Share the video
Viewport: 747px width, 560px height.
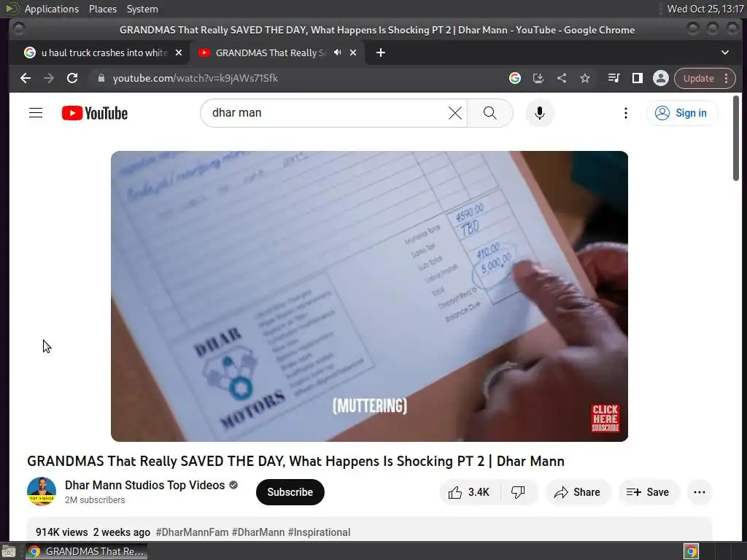576,492
